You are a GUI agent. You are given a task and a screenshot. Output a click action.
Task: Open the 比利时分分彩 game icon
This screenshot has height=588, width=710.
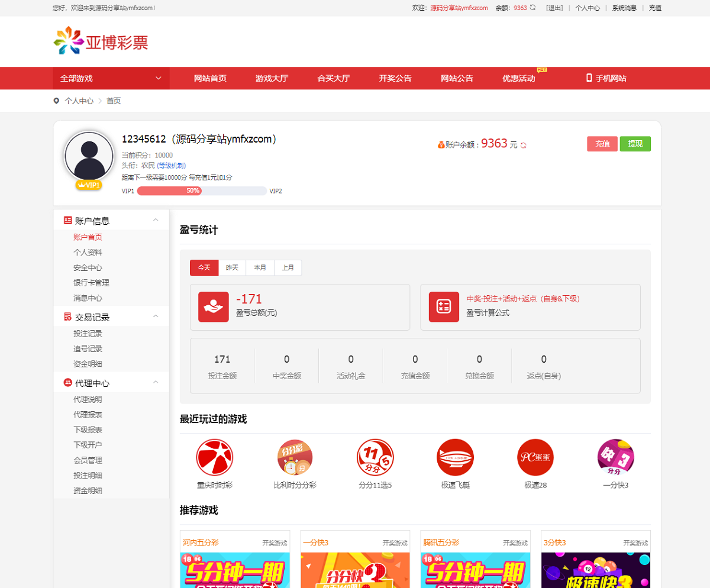(x=295, y=457)
